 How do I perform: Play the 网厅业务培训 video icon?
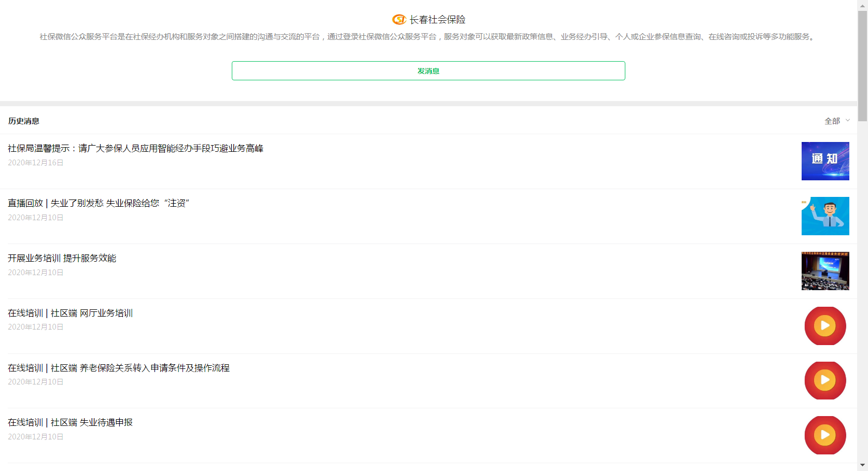pos(825,326)
